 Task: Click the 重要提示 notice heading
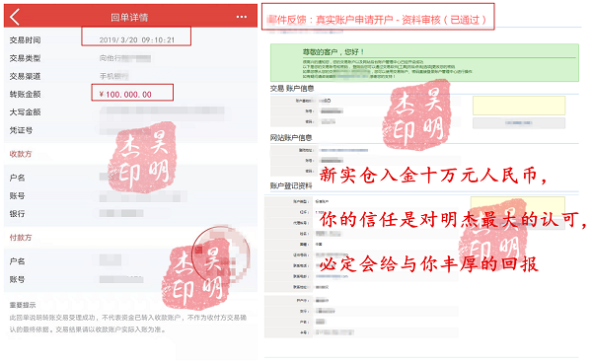(x=23, y=305)
